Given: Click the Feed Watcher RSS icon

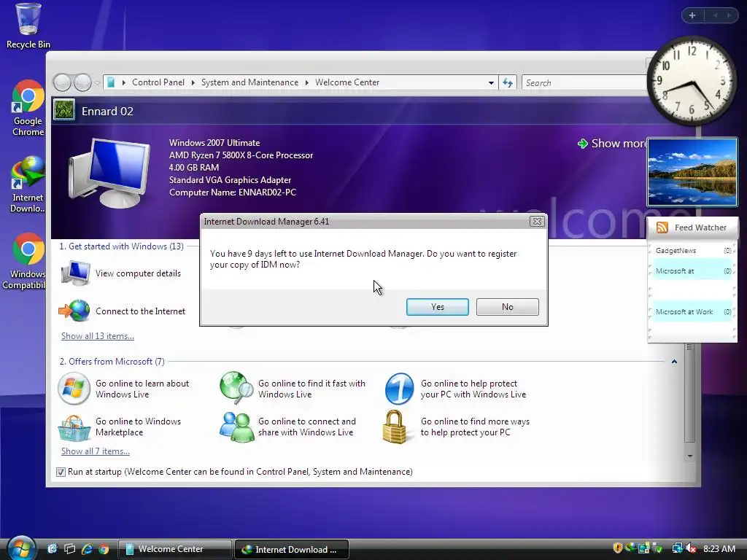Looking at the screenshot, I should pos(662,227).
